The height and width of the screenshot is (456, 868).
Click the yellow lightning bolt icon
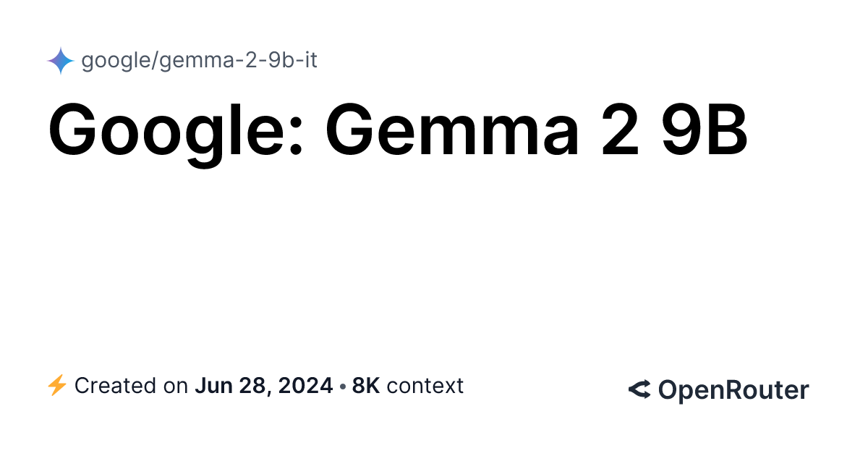tap(57, 386)
